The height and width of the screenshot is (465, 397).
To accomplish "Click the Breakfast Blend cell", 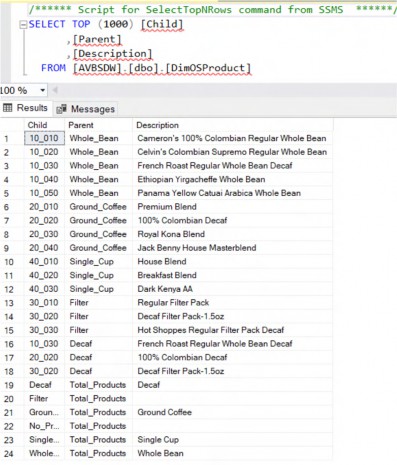I will point(233,275).
